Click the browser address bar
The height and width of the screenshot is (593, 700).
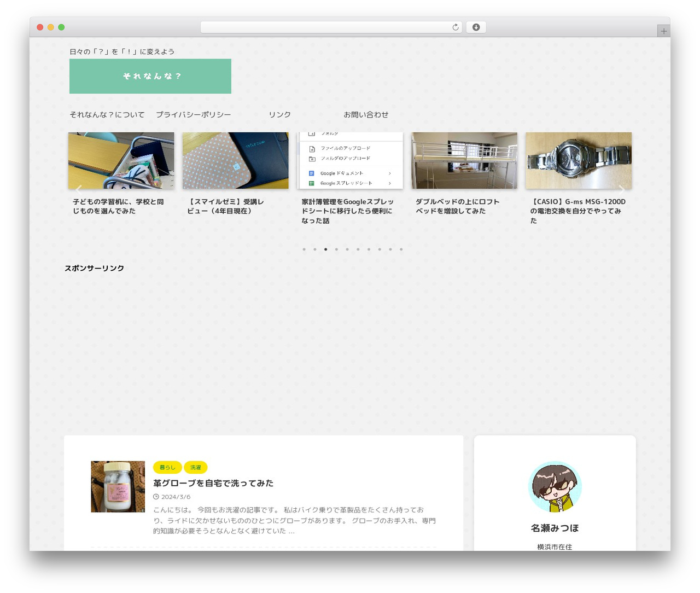pyautogui.click(x=331, y=27)
